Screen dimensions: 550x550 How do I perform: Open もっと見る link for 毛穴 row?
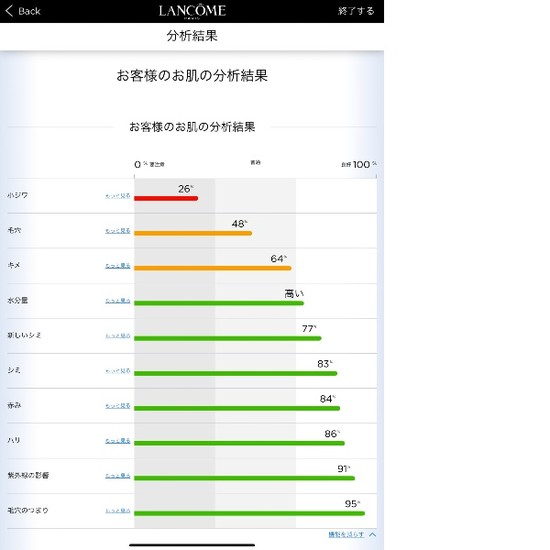[x=118, y=230]
